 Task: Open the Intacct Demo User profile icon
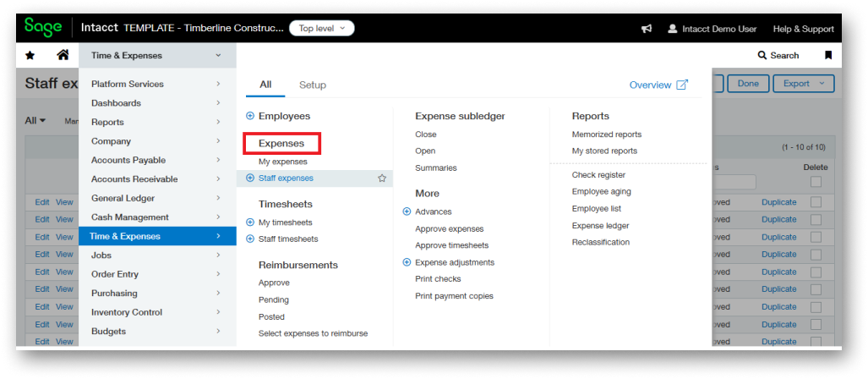pyautogui.click(x=673, y=28)
